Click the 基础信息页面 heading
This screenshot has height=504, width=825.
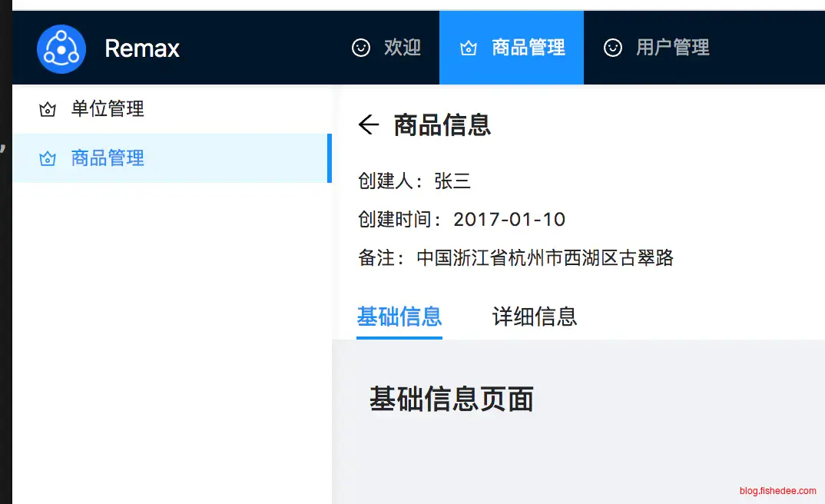coord(451,399)
